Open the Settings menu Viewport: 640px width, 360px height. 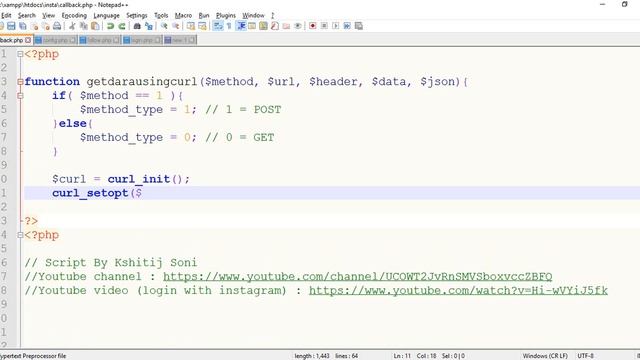pos(137,16)
